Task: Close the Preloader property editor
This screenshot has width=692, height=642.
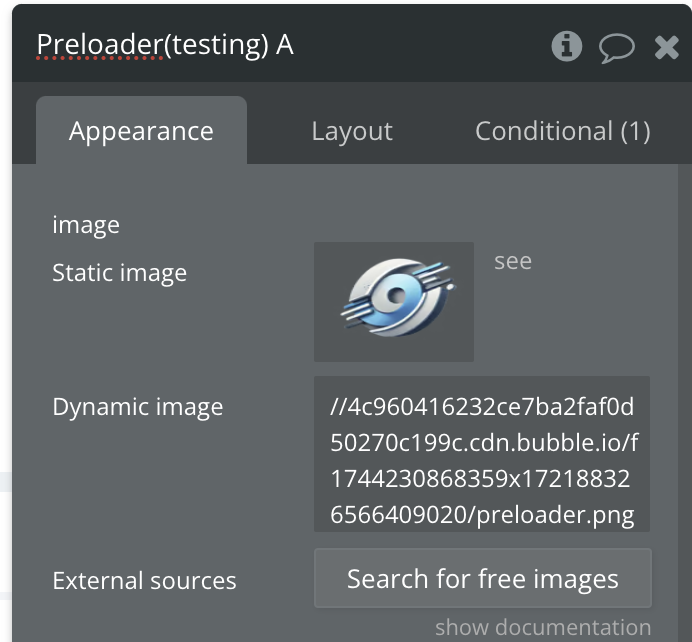Action: [666, 47]
